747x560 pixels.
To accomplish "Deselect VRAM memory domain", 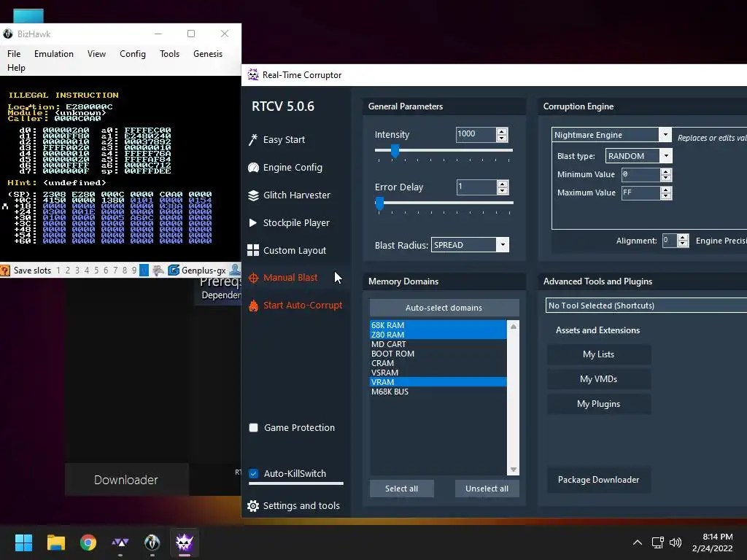I will [x=438, y=382].
